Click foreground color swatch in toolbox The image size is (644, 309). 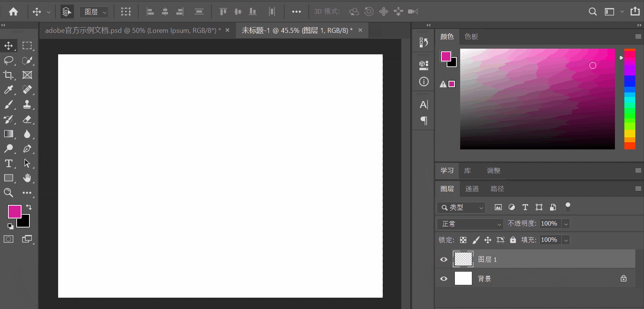[14, 211]
